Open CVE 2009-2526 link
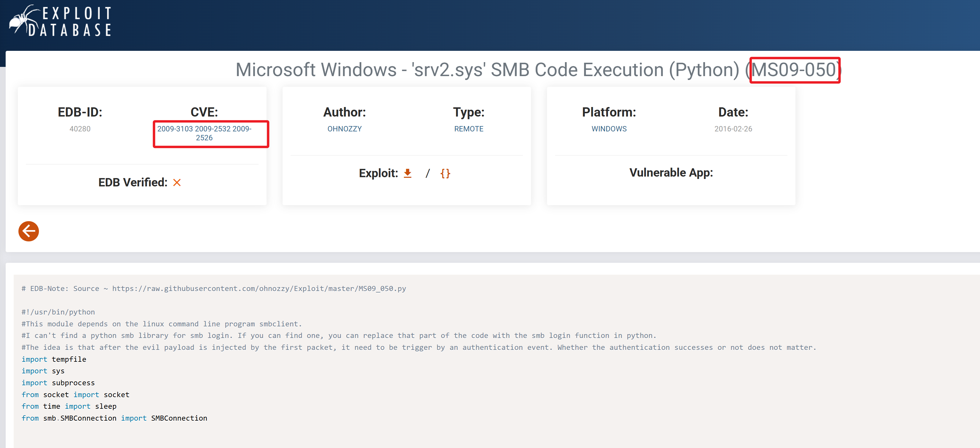 pyautogui.click(x=204, y=138)
